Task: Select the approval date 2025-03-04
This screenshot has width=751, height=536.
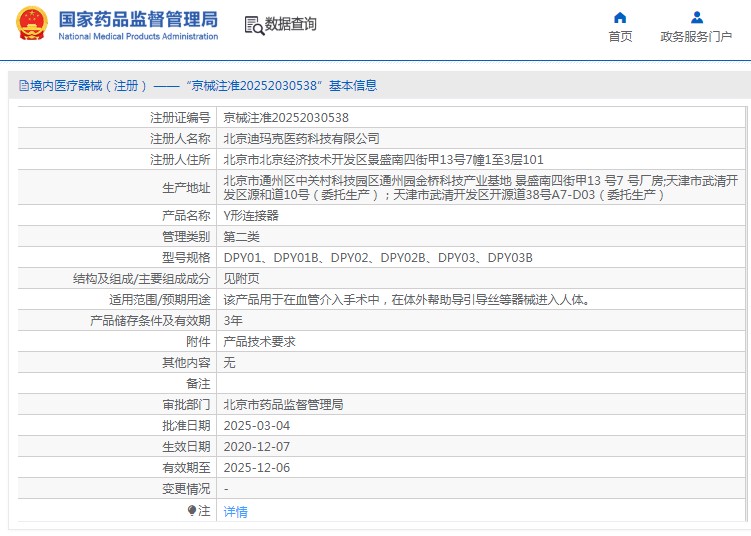Action: [x=256, y=425]
